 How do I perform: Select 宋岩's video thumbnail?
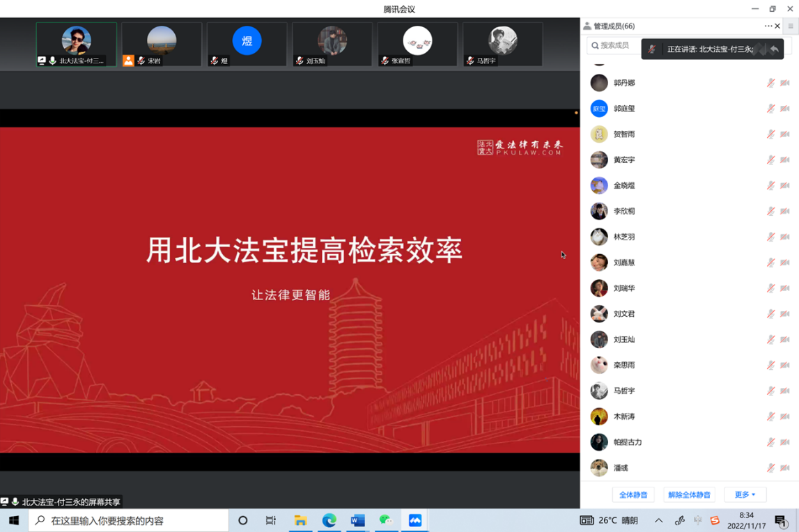tap(162, 45)
